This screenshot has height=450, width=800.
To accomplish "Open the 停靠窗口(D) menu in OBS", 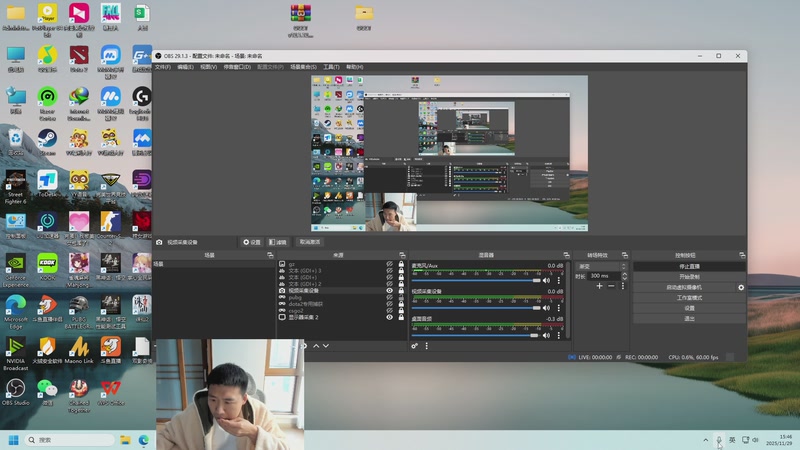I will pyautogui.click(x=237, y=67).
